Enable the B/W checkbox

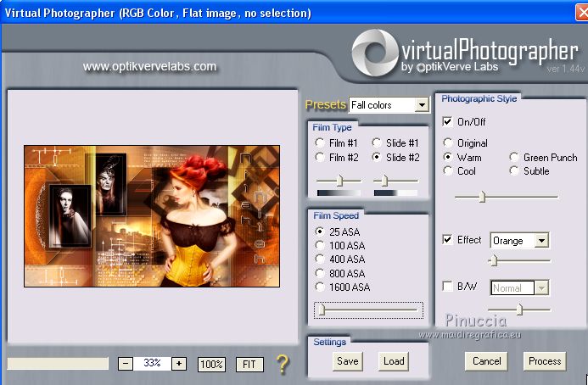point(447,287)
